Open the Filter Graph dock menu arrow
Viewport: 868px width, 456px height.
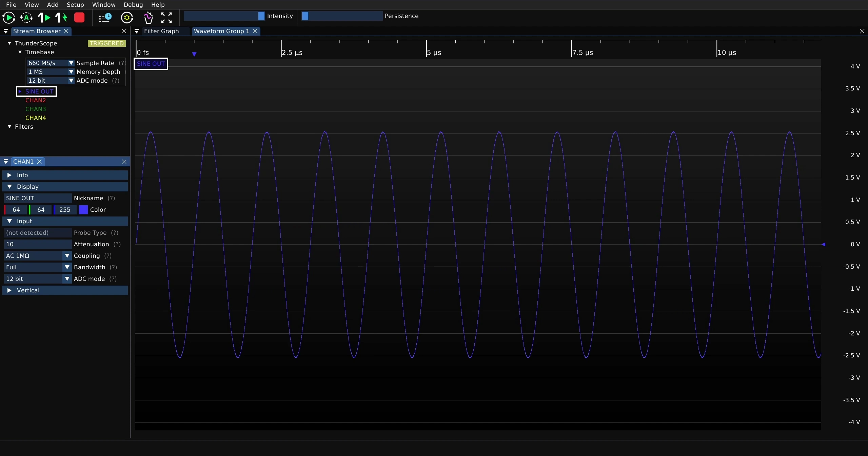coord(137,31)
